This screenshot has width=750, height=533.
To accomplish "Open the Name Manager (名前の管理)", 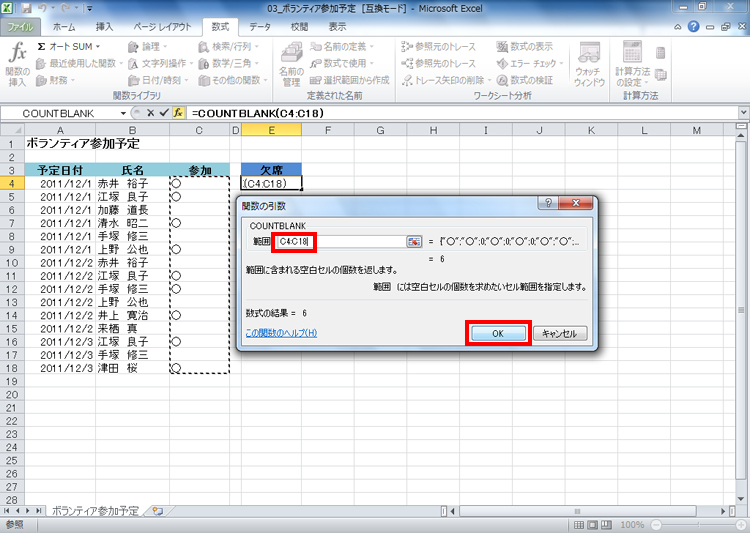I will tap(291, 64).
